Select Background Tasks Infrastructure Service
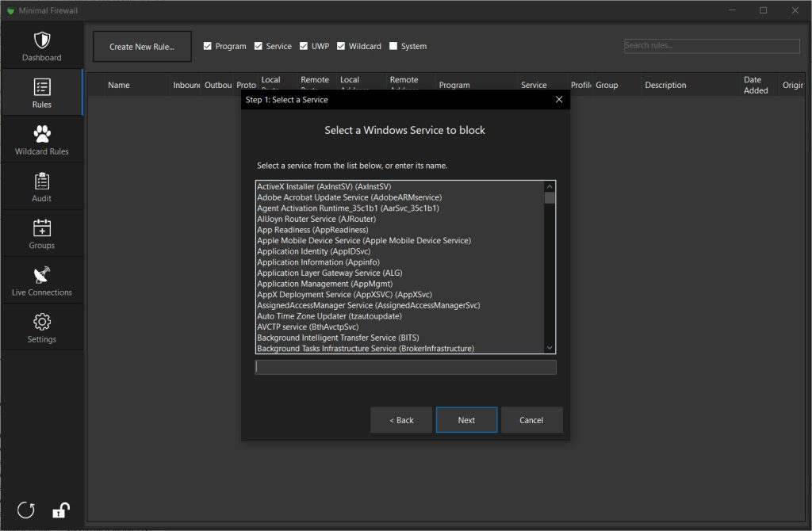Screen dimensions: 812x531 tap(400, 348)
